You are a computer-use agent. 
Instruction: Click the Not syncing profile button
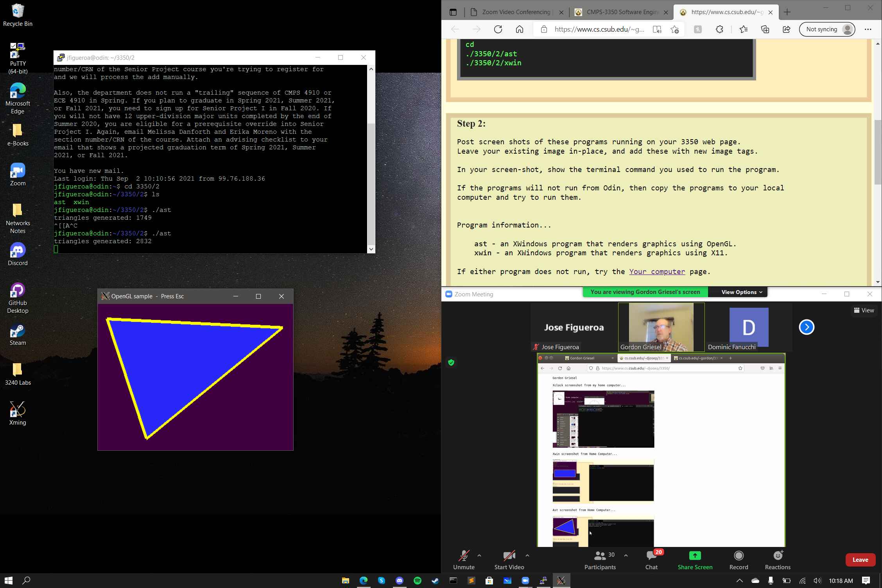(x=827, y=29)
